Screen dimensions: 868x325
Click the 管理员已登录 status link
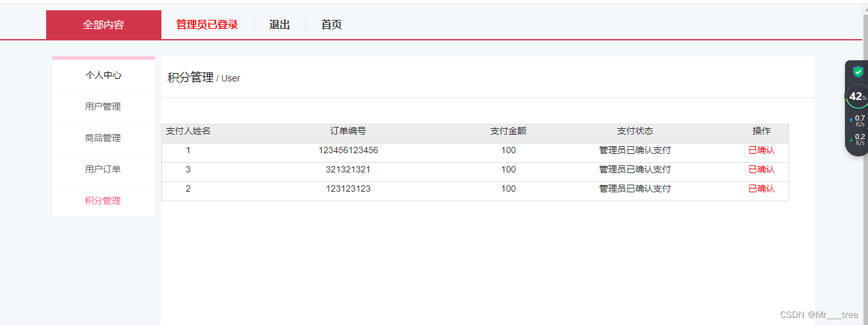click(207, 24)
